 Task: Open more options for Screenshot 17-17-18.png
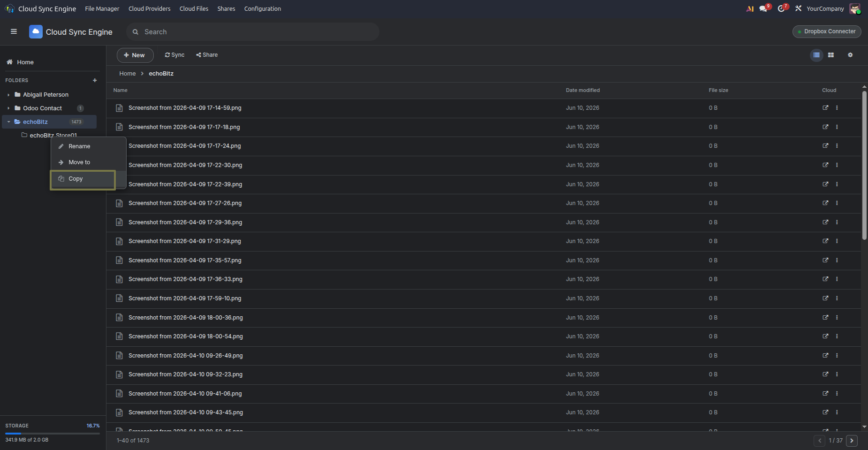click(837, 127)
